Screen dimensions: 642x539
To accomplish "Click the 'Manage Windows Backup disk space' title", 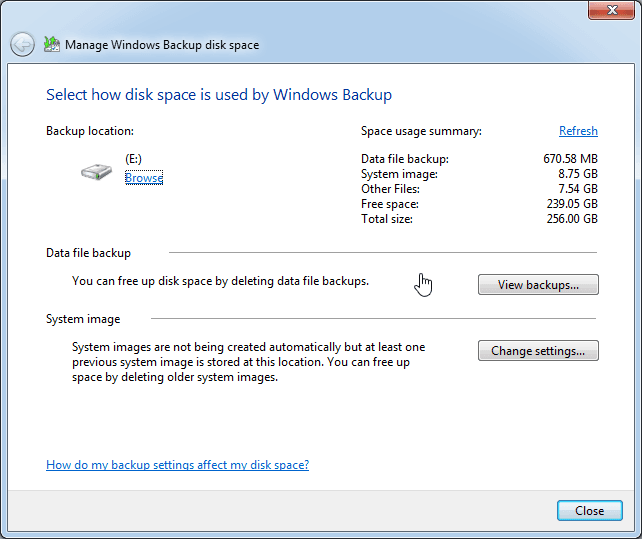I will [162, 45].
